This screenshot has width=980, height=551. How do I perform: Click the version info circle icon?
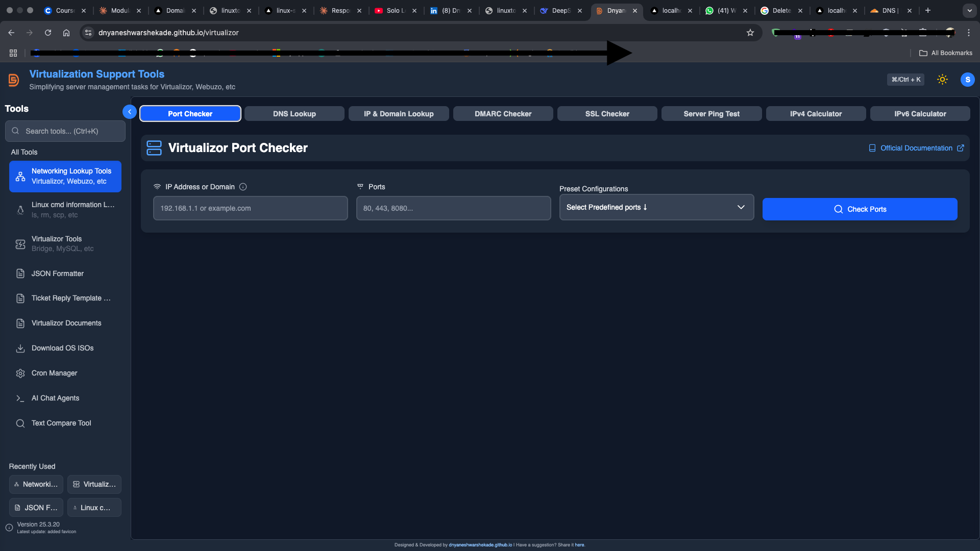[9, 528]
